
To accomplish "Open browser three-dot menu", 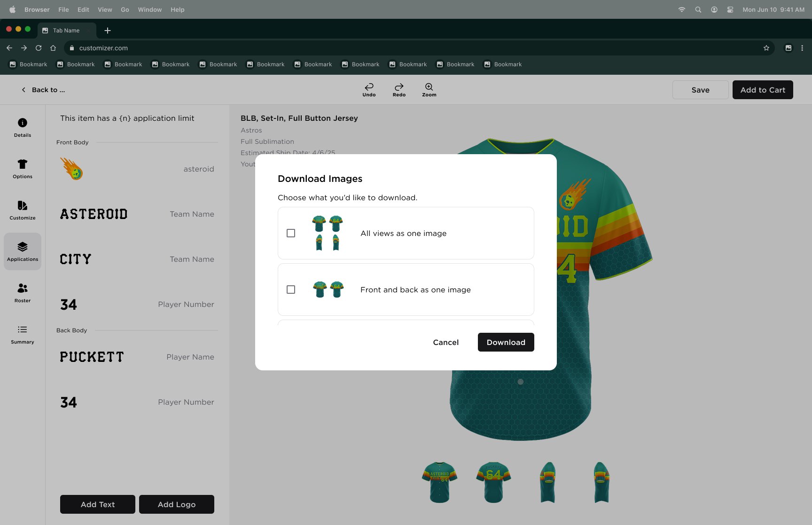I will click(802, 48).
